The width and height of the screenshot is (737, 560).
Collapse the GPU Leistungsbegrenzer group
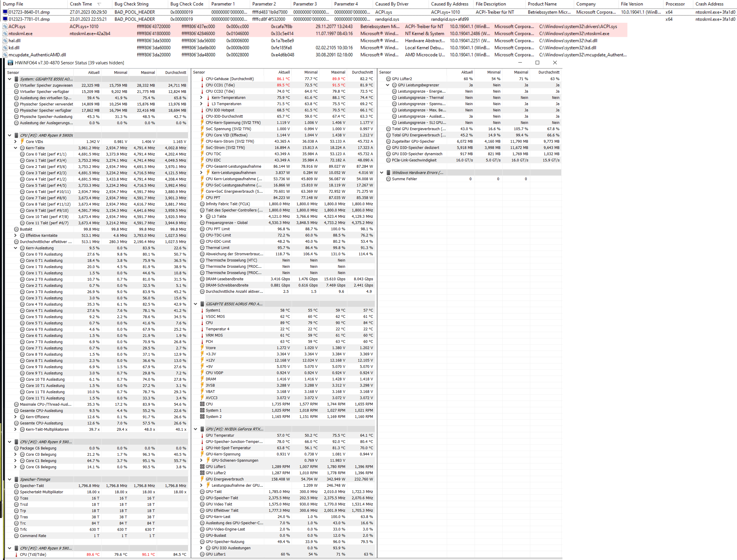click(387, 85)
